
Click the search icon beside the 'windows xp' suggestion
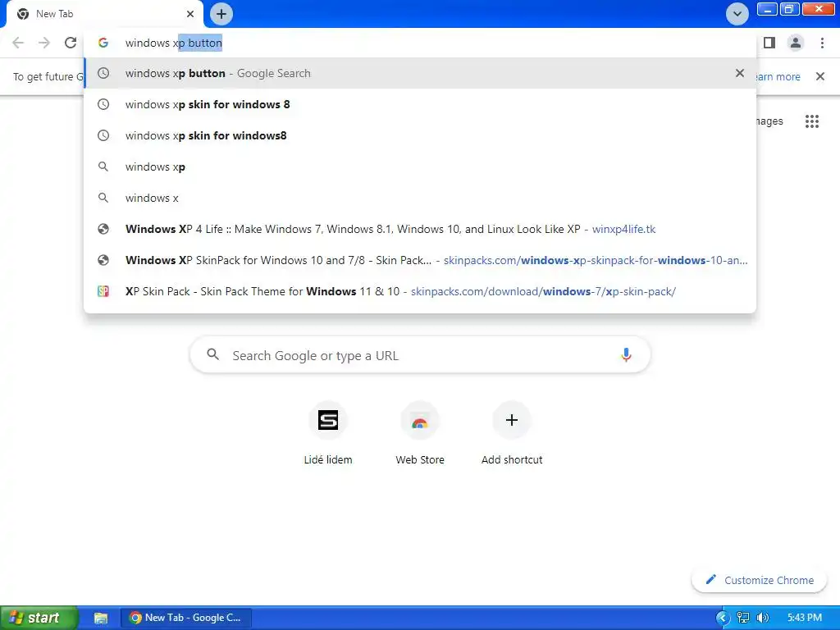coord(103,167)
